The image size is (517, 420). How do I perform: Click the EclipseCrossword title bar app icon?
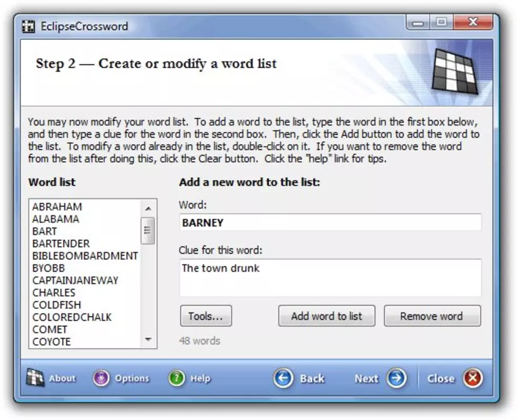tap(28, 26)
